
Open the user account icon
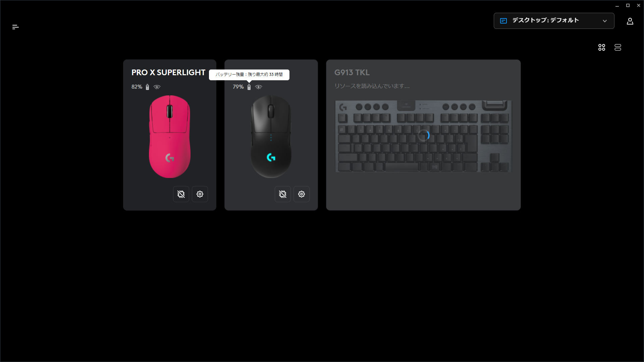[x=630, y=21]
